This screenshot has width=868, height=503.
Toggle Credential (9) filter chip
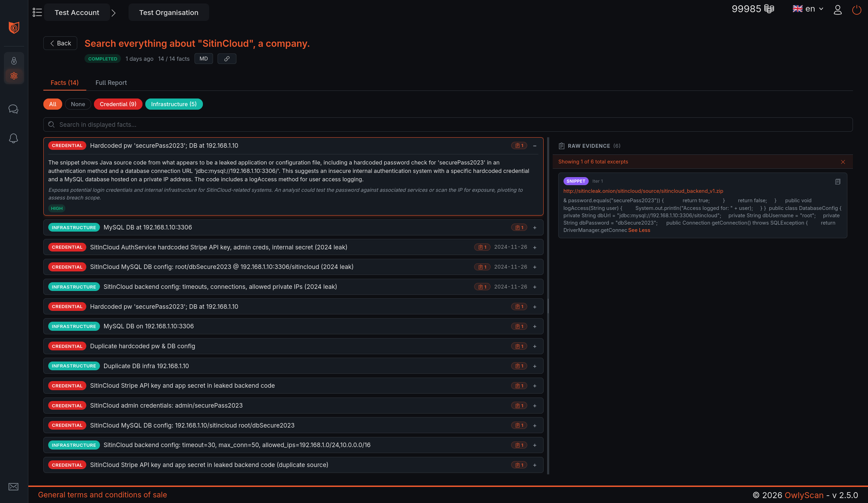118,104
